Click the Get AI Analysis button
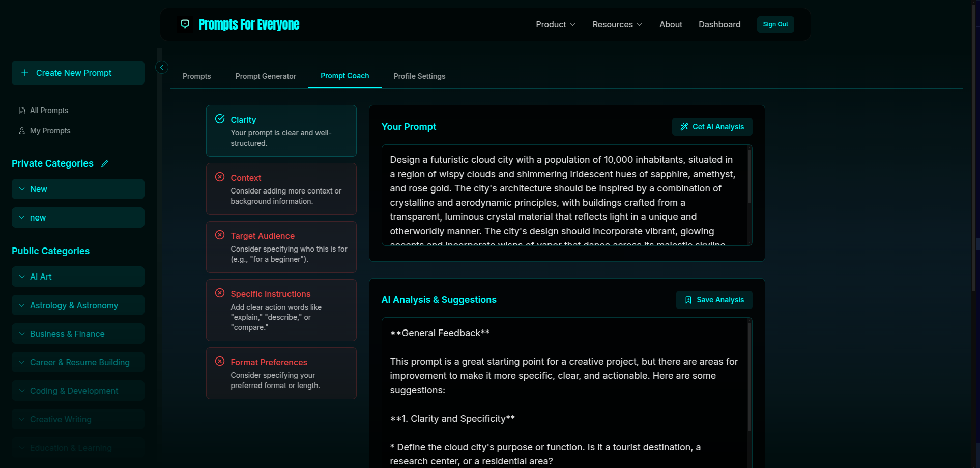The width and height of the screenshot is (980, 468). [x=712, y=127]
